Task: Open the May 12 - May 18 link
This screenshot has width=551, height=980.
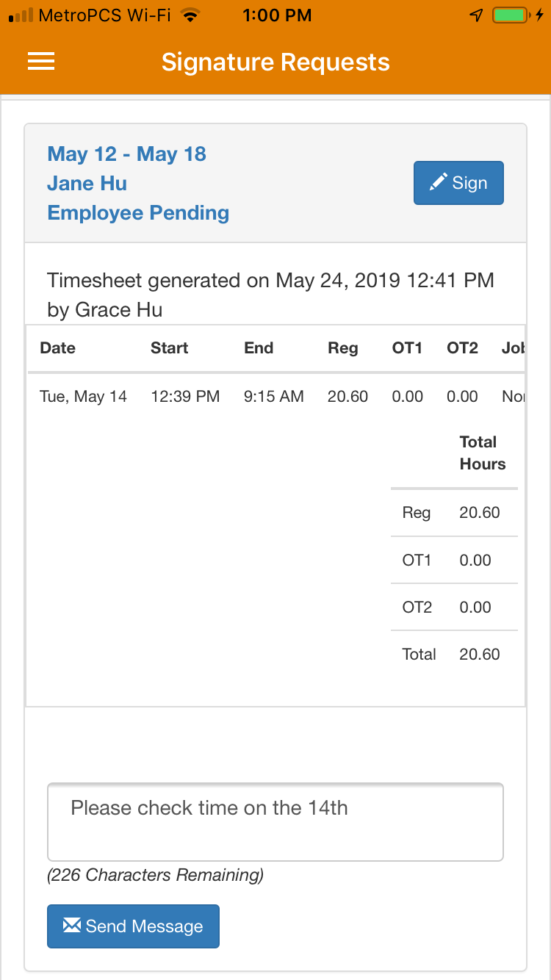Action: pos(126,154)
